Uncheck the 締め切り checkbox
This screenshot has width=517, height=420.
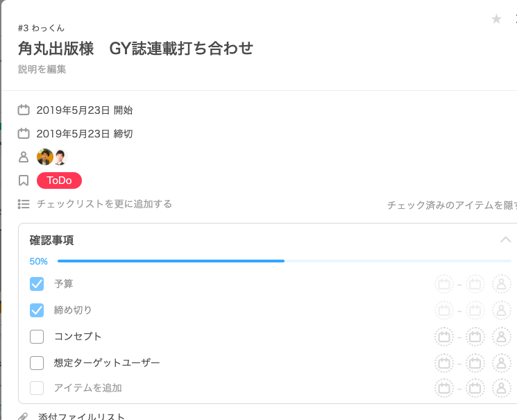tap(37, 310)
